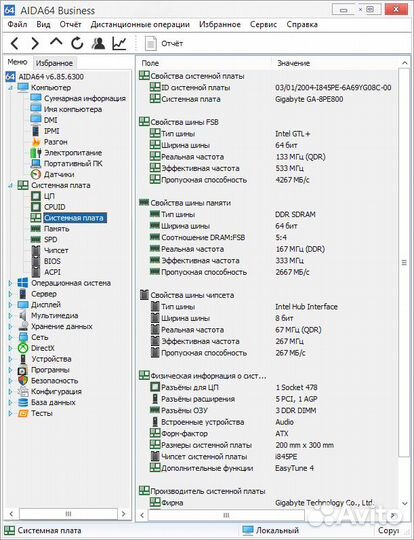
Task: Select the Intel Hub Interface value
Action: [x=306, y=307]
